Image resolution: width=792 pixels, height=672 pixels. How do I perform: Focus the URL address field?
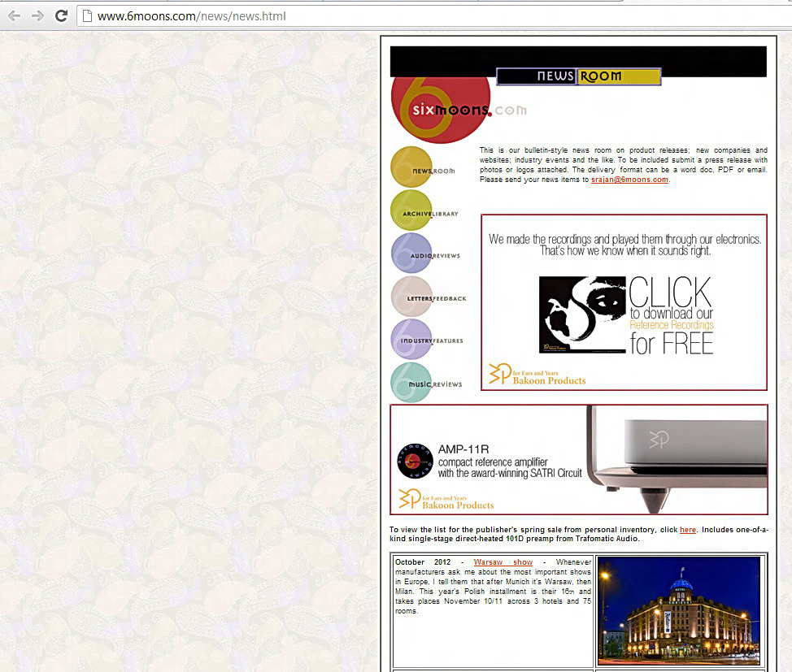(x=407, y=16)
